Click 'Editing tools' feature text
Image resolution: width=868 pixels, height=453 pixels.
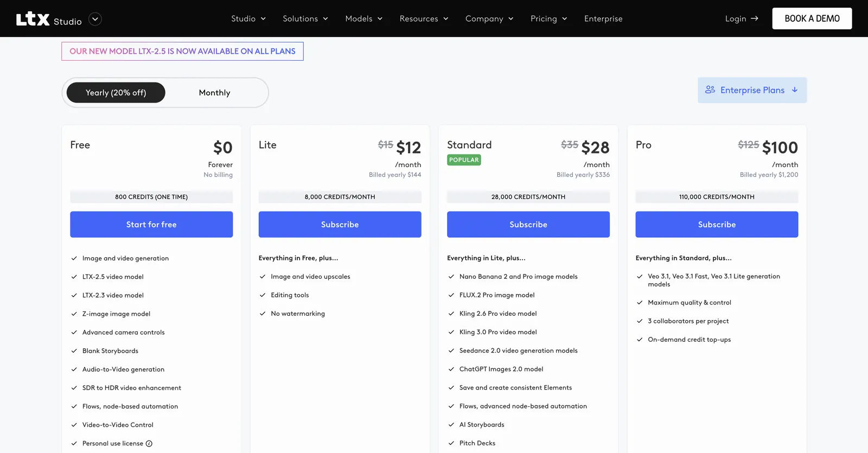click(x=290, y=295)
